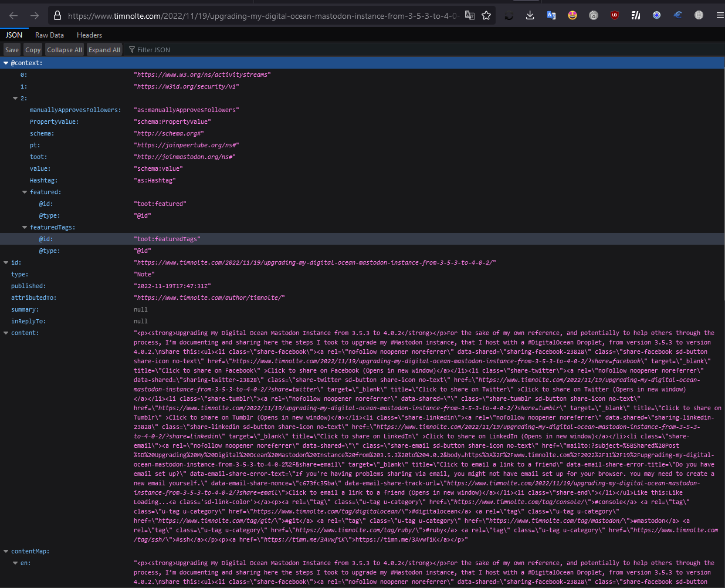The width and height of the screenshot is (725, 588).
Task: Click the published timestamp value
Action: click(172, 286)
